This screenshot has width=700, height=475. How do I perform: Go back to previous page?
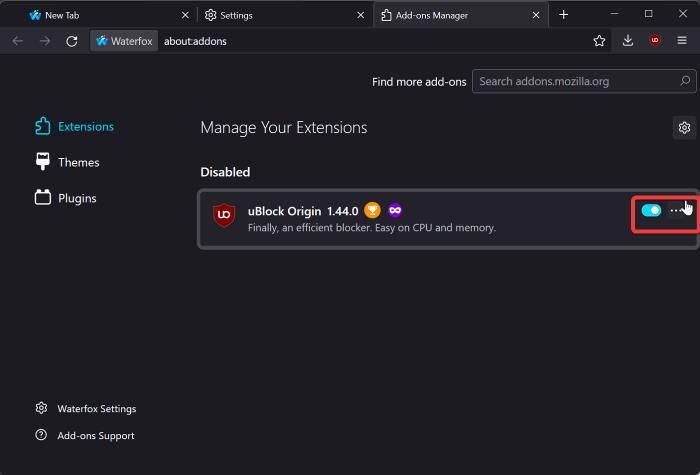pos(18,41)
